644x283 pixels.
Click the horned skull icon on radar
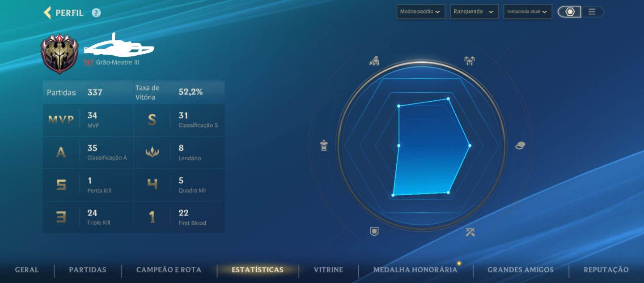(470, 61)
